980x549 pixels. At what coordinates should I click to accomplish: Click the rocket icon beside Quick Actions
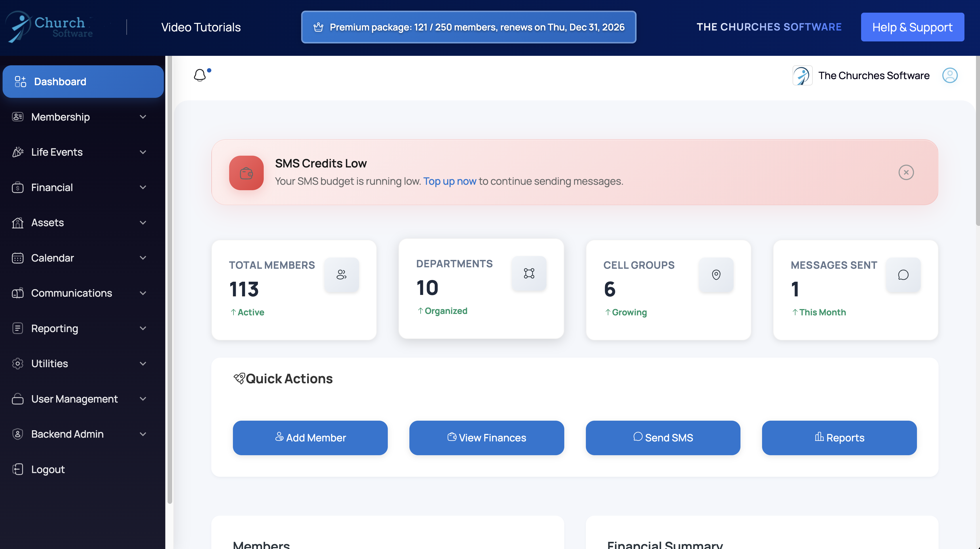239,378
